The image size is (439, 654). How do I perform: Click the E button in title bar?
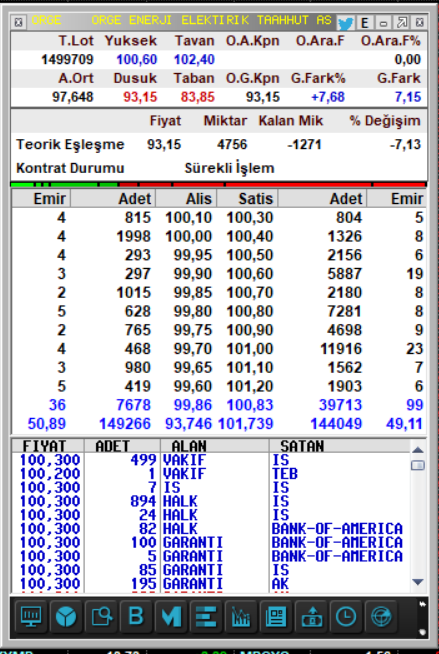(365, 23)
